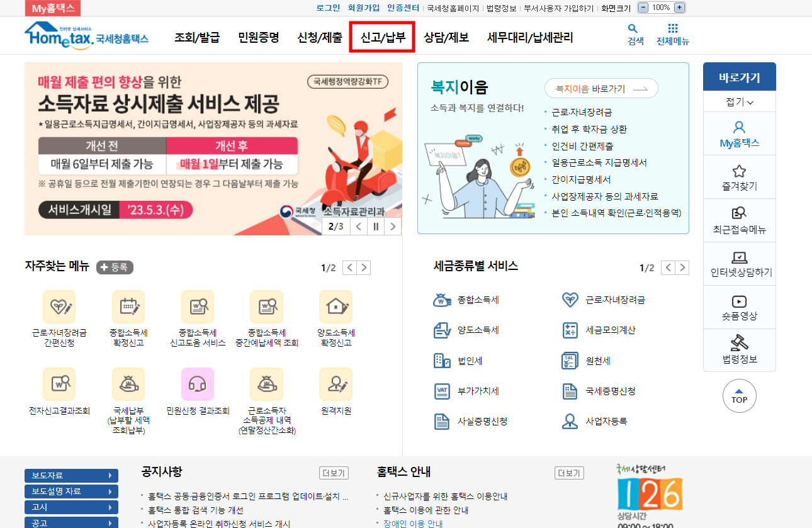Go to next banner slide

tap(393, 227)
